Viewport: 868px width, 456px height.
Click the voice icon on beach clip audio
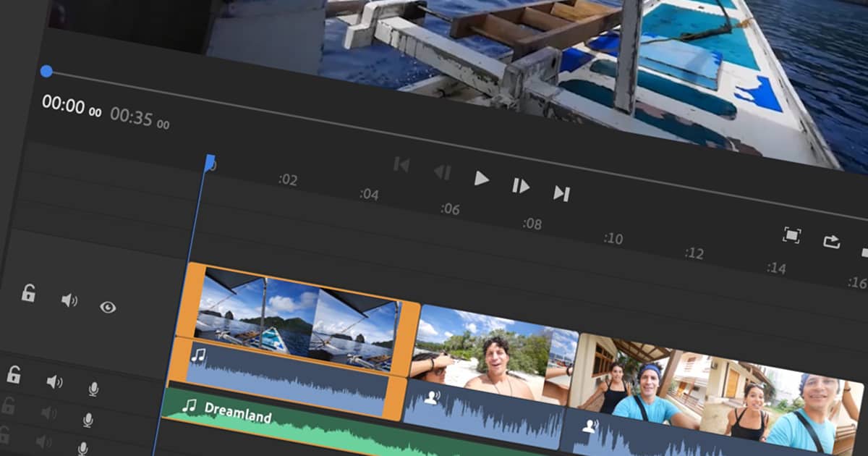click(432, 397)
